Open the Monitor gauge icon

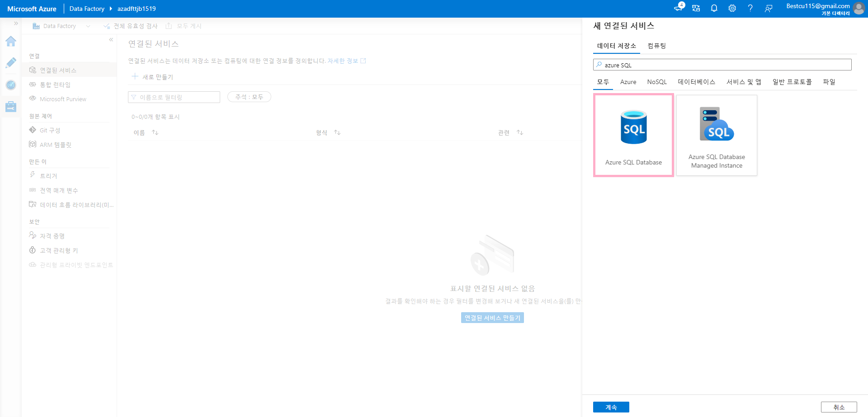[x=11, y=85]
